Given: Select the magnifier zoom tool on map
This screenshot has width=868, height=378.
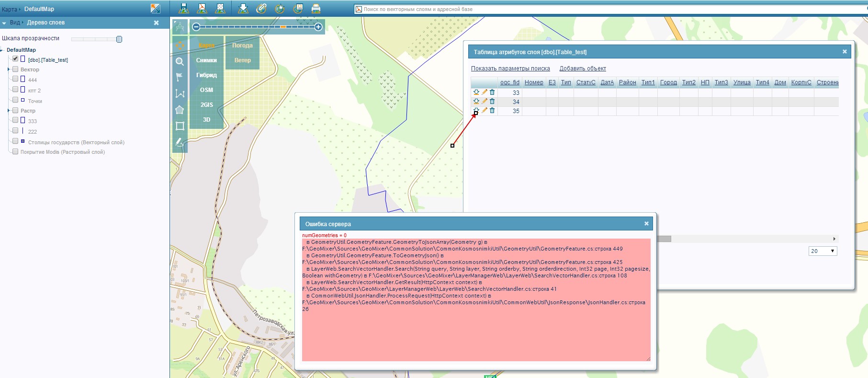Looking at the screenshot, I should [x=180, y=61].
